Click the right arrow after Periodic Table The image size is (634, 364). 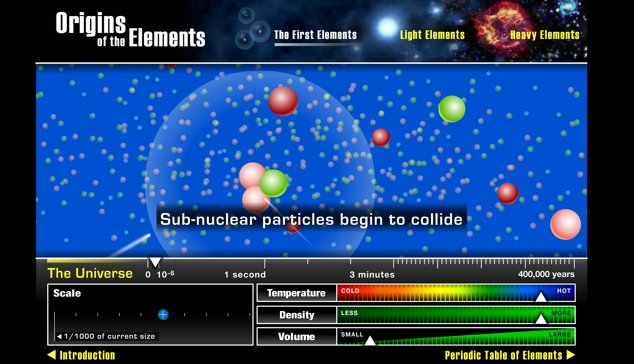570,355
